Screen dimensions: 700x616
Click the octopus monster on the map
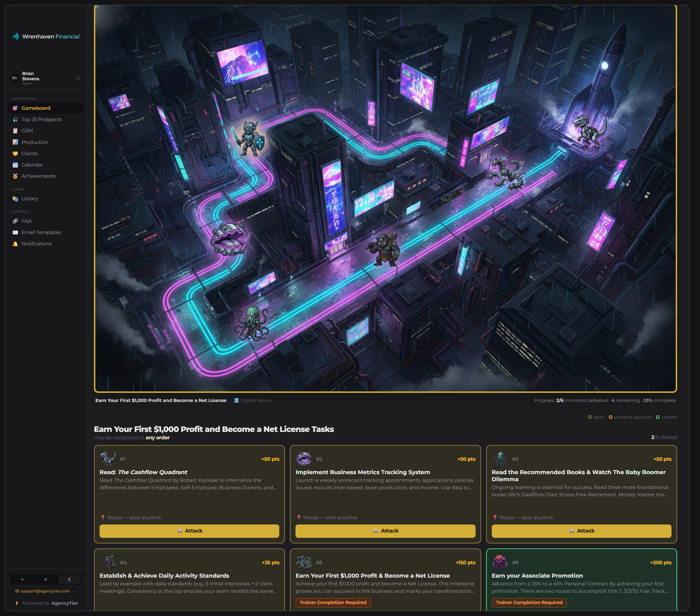pyautogui.click(x=251, y=324)
